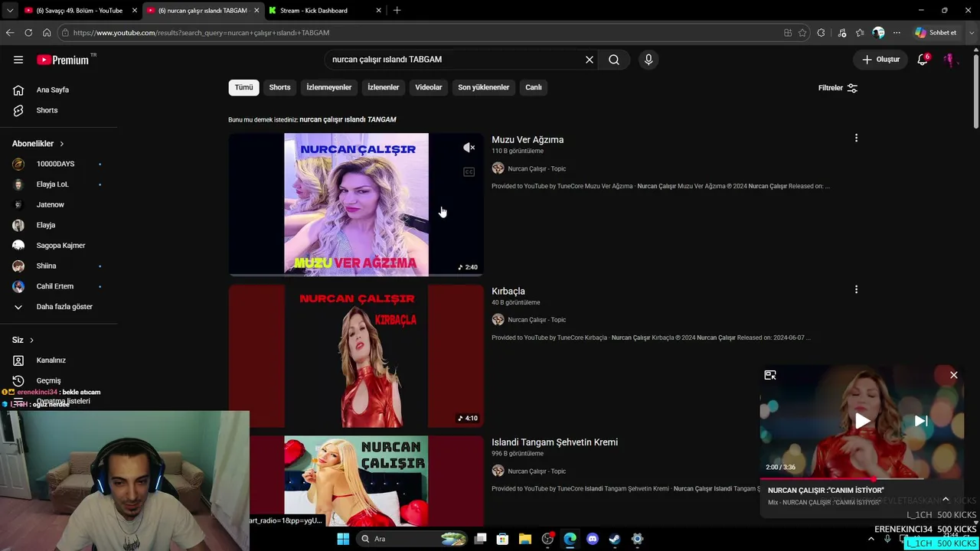This screenshot has width=980, height=551.
Task: Play the miniplayer video
Action: 862,421
